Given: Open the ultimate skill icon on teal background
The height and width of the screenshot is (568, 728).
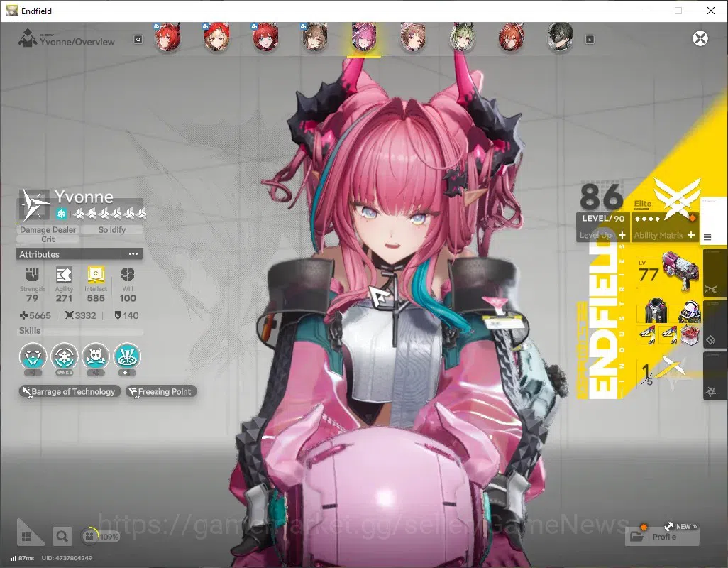Looking at the screenshot, I should [127, 356].
